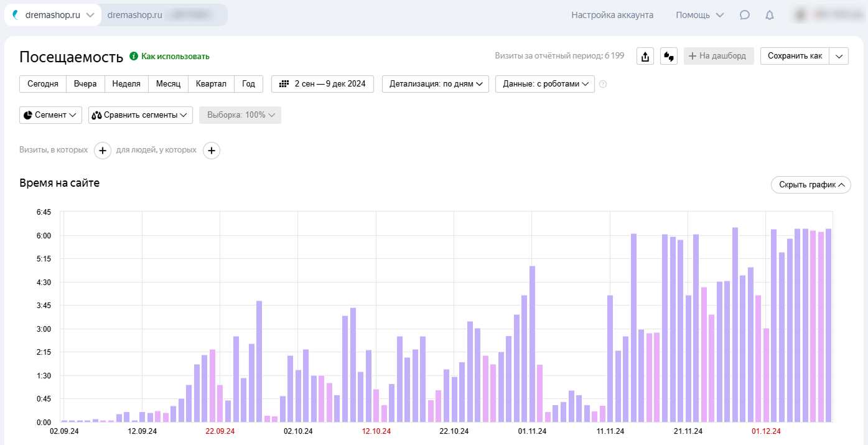Open Данные: с роботами dropdown
The image size is (868, 445).
pos(544,84)
